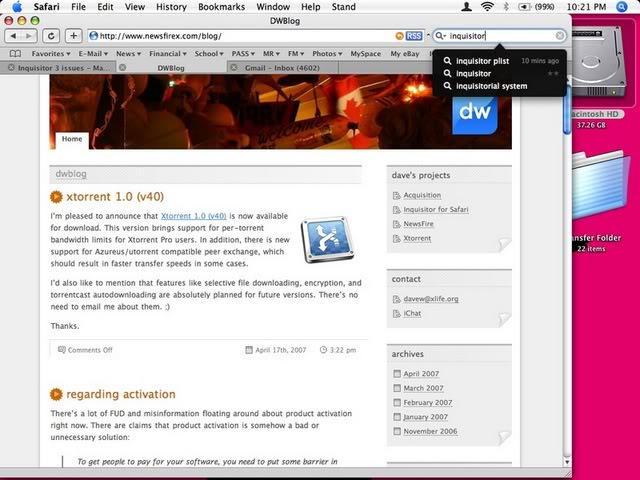
Task: Open the File menu
Action: point(78,7)
